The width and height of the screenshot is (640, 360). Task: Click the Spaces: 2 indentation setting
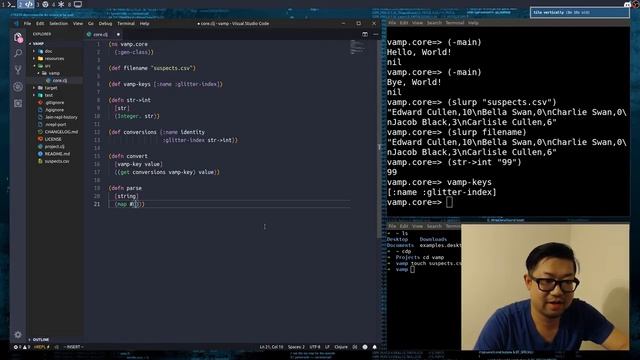click(x=296, y=347)
